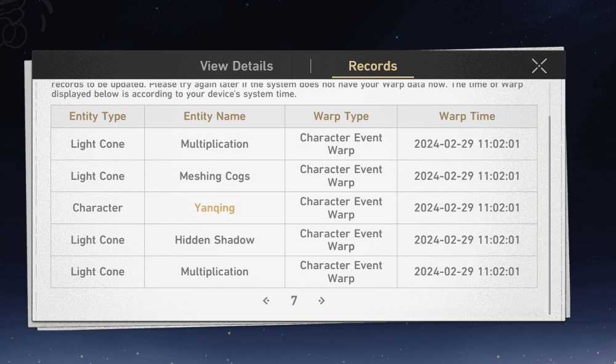This screenshot has height=364, width=616.
Task: Switch to the View Details tab
Action: coord(237,66)
